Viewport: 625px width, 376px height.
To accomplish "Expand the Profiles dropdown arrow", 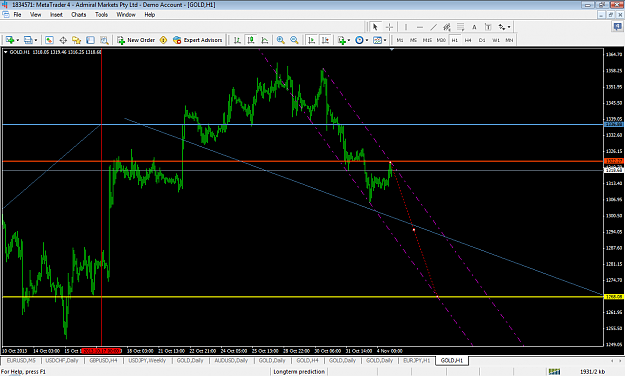I will click(x=36, y=40).
